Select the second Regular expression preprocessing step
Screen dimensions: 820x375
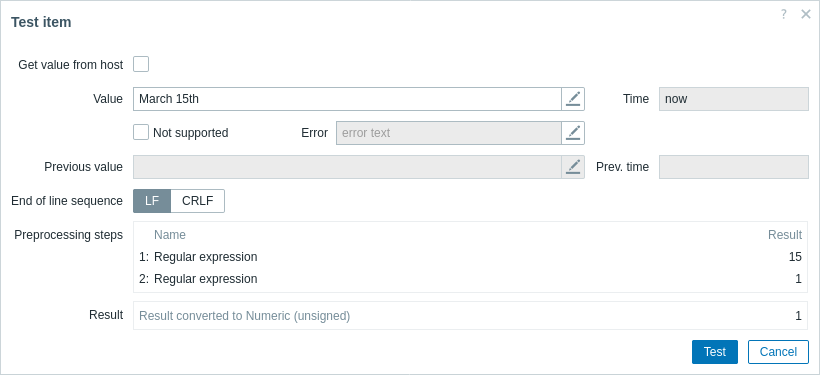click(x=471, y=279)
